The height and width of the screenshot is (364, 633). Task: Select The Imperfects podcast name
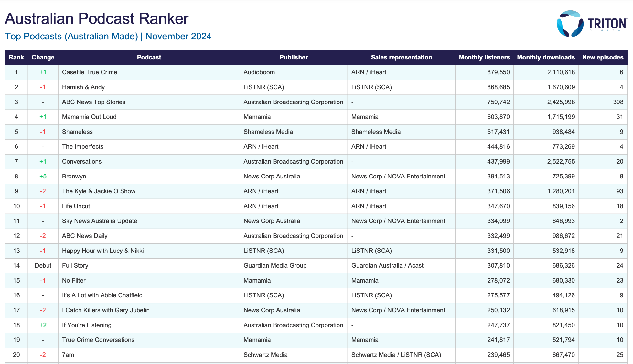coord(83,146)
